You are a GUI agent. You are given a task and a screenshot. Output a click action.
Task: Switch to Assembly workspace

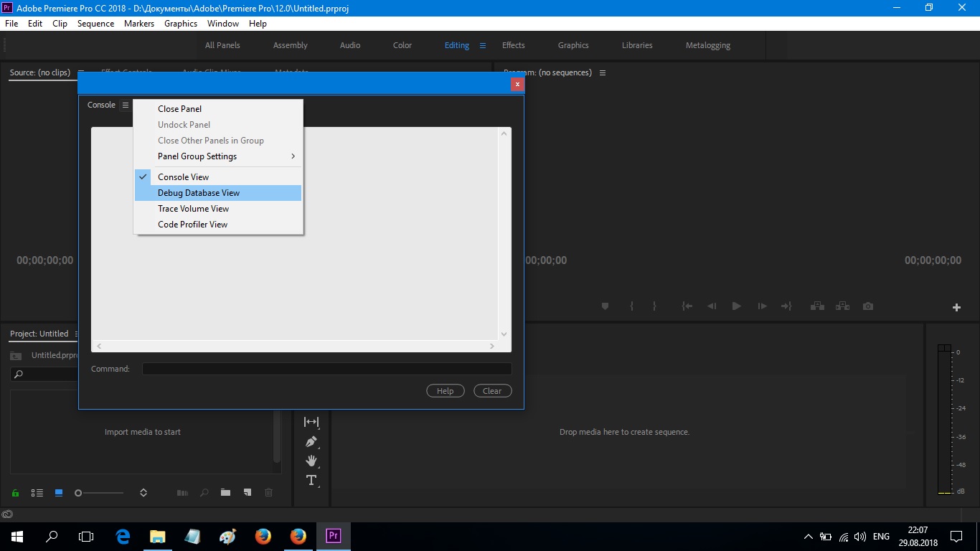(291, 45)
